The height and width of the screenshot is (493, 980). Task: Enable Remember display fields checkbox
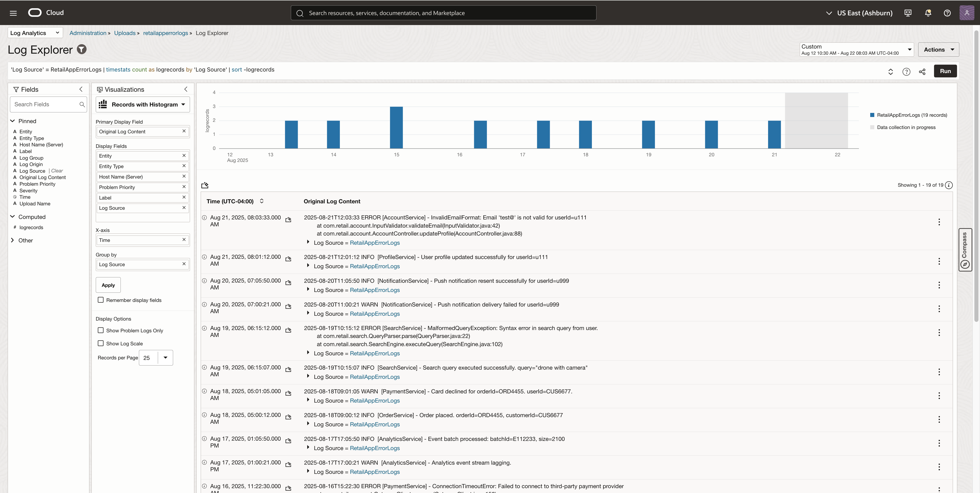[x=101, y=300]
